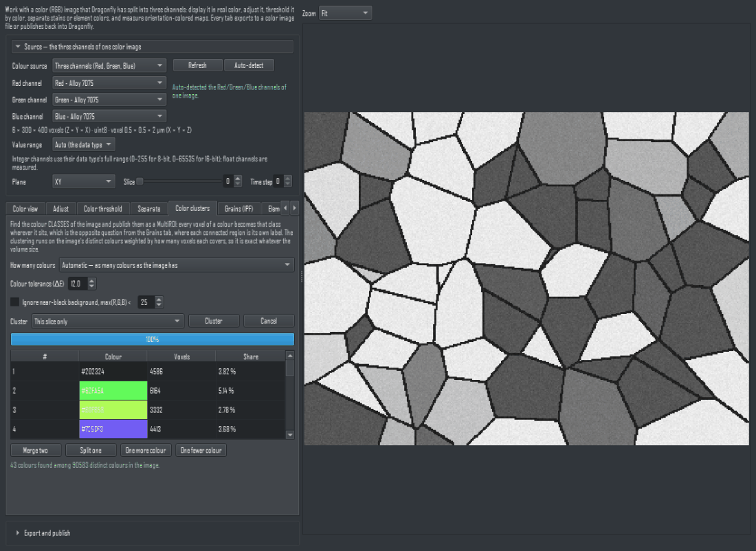Click the Merge two button
756x551 pixels.
[36, 450]
